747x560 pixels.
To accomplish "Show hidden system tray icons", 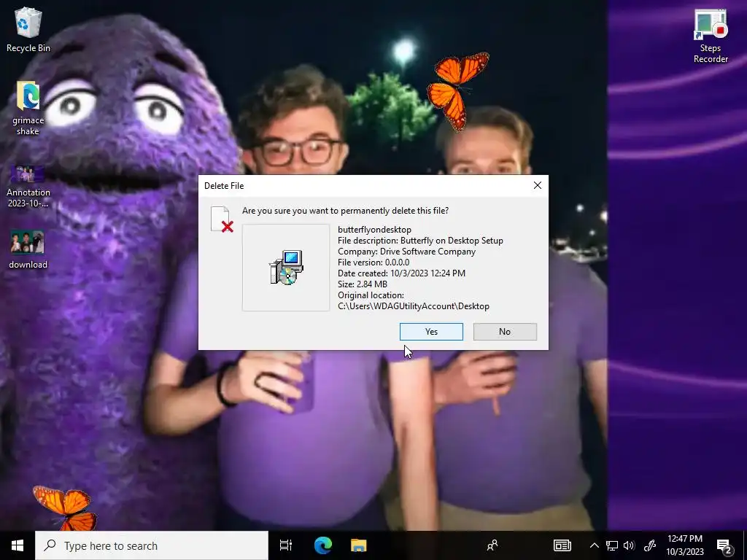I will click(x=594, y=545).
